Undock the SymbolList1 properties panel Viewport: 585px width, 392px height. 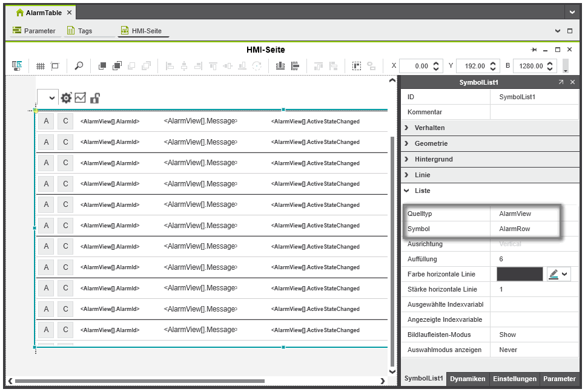point(561,82)
